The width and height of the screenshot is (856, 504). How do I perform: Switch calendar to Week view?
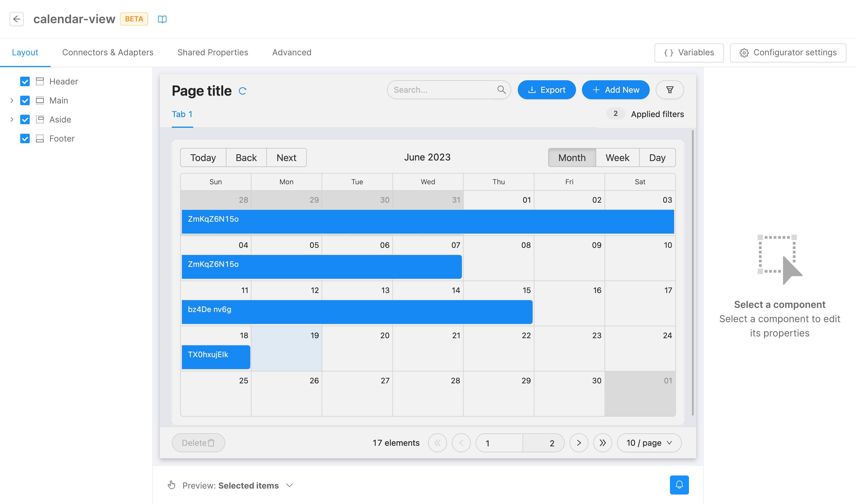point(617,157)
